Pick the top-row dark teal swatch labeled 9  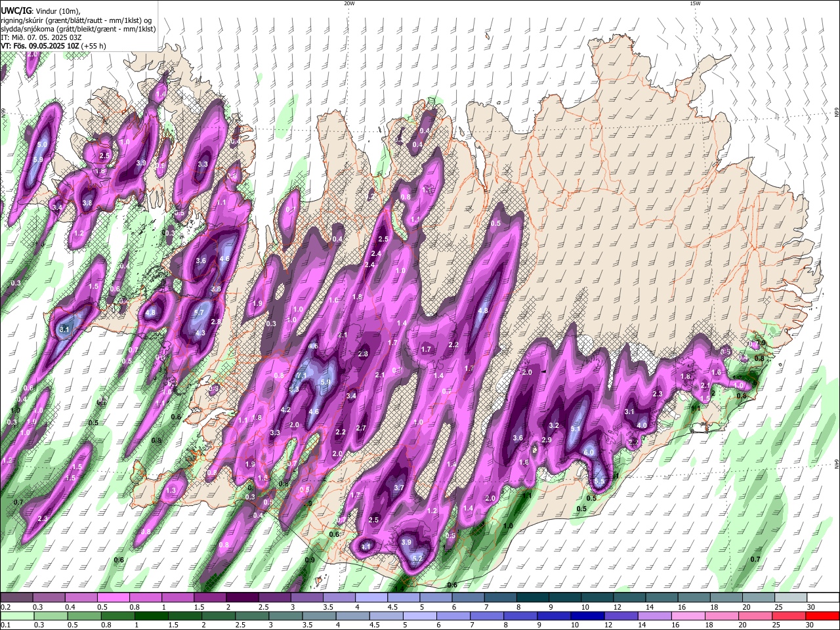[x=566, y=597]
